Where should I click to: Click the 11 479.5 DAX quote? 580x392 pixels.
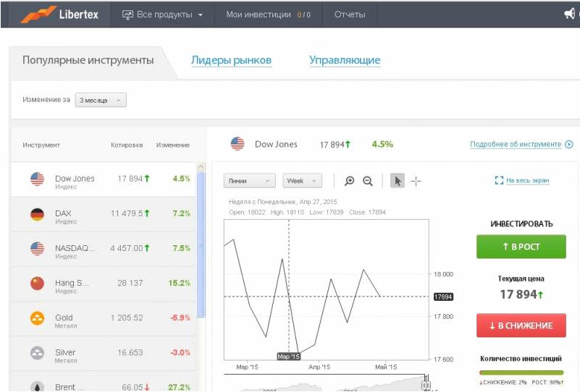(x=127, y=213)
